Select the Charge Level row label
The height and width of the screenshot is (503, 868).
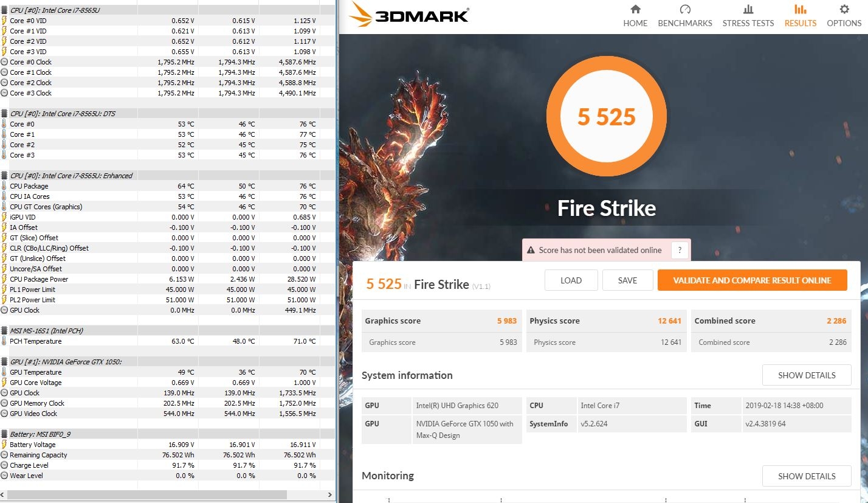coord(29,465)
